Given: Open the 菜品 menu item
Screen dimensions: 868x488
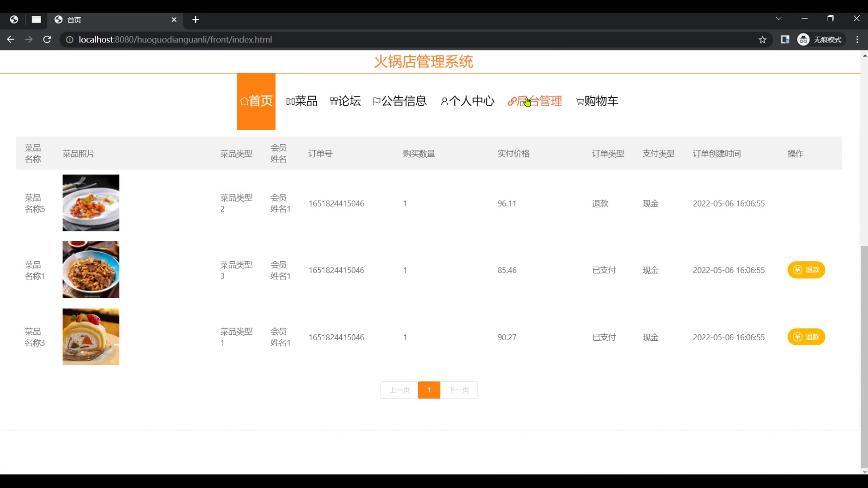Looking at the screenshot, I should tap(302, 101).
